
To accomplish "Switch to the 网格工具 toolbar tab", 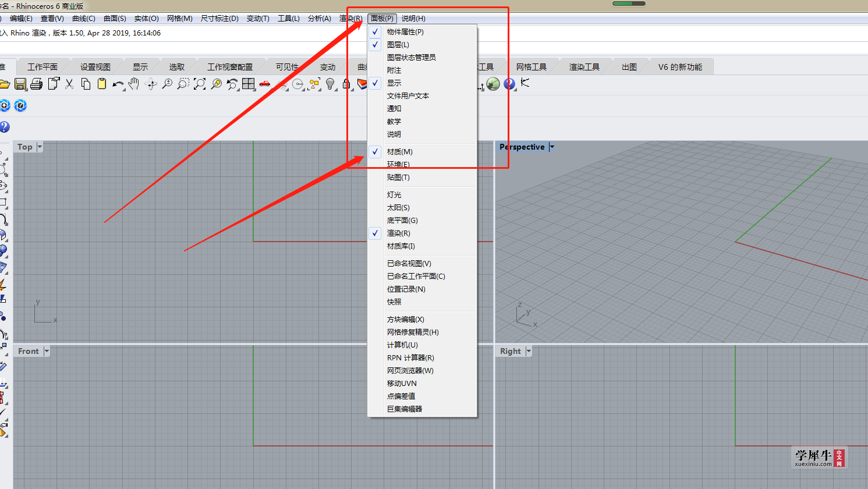I will pyautogui.click(x=532, y=67).
